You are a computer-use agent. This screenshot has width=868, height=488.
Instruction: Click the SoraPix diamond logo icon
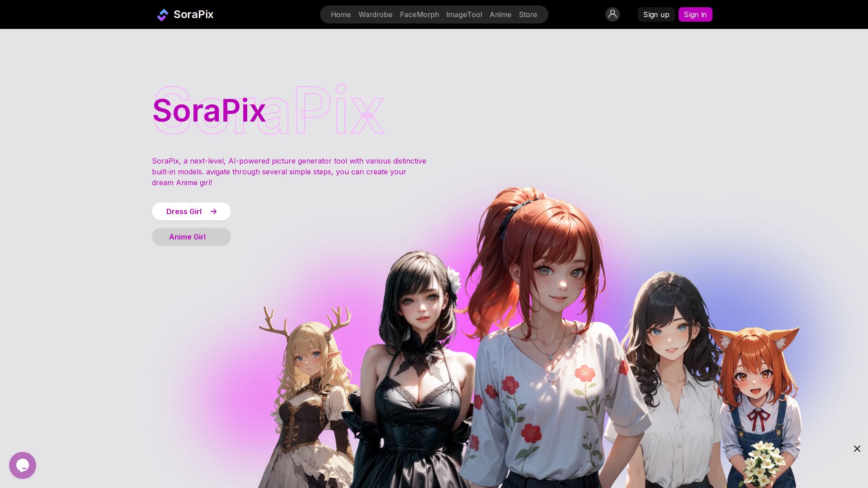pos(163,14)
